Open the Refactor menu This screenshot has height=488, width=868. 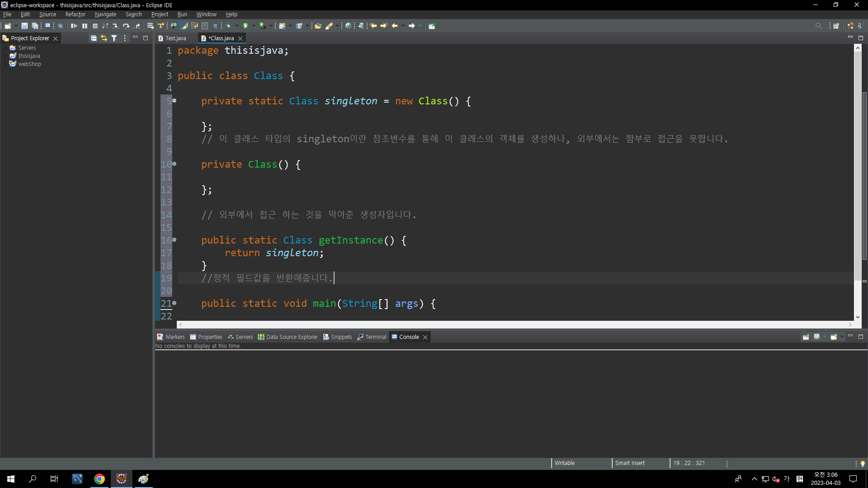tap(75, 14)
